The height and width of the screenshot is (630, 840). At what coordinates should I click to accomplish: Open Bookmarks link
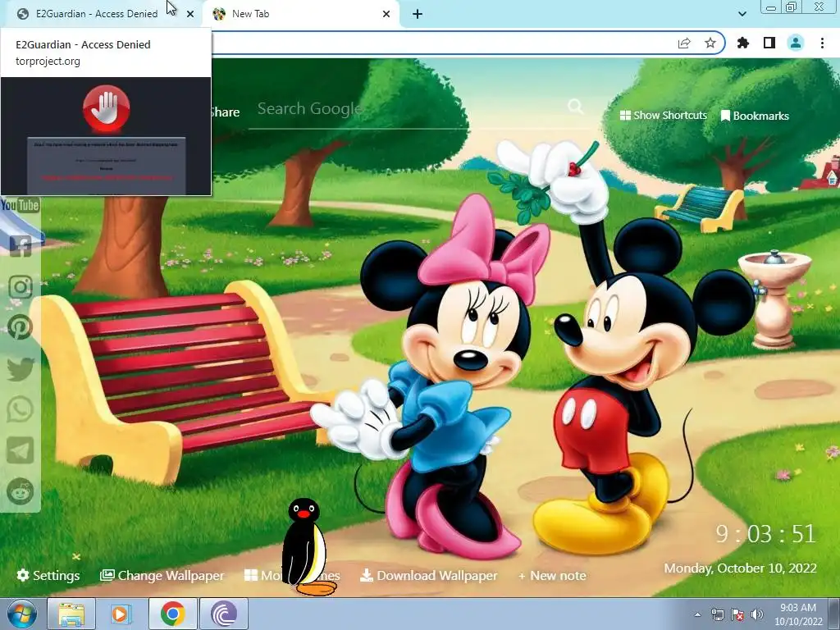tap(755, 116)
